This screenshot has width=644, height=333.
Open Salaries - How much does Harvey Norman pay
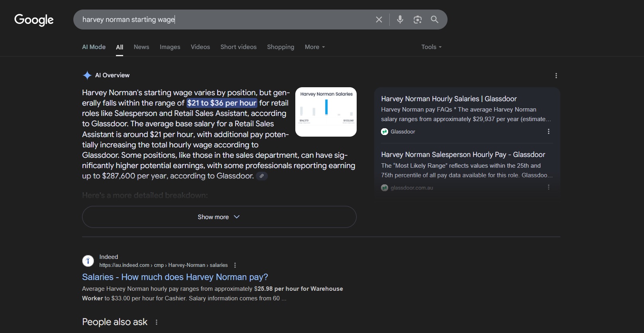(175, 277)
